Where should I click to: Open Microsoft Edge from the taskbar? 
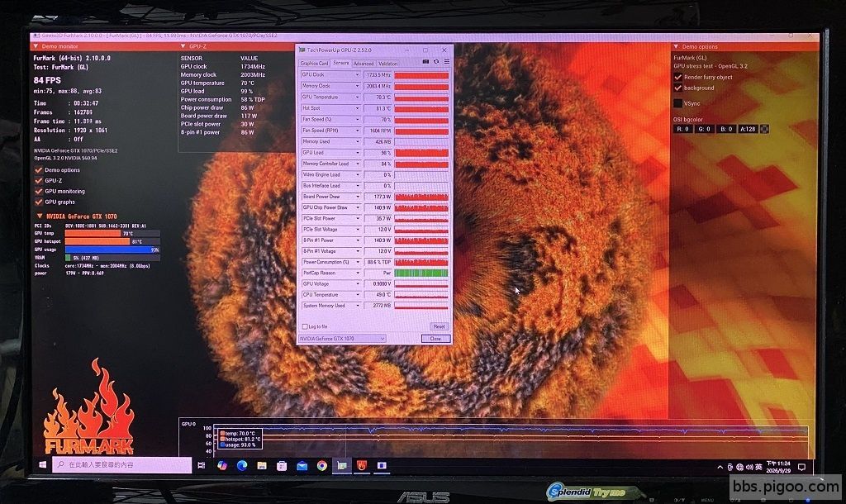click(242, 465)
